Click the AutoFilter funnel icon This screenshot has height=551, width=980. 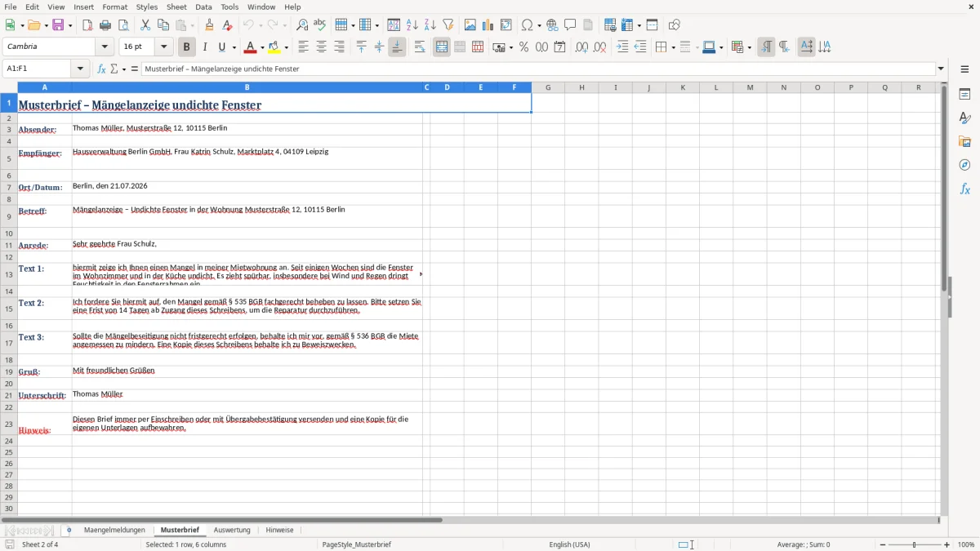(x=448, y=25)
